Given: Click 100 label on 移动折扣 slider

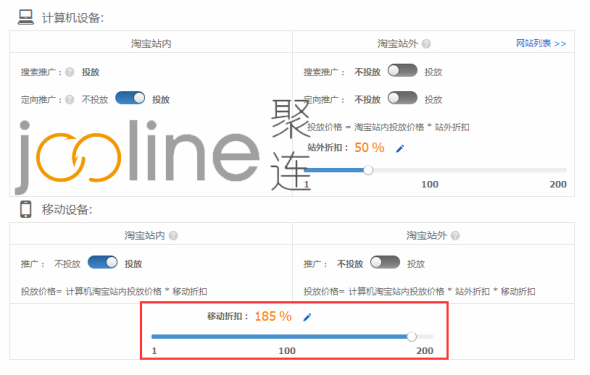Looking at the screenshot, I should [287, 351].
